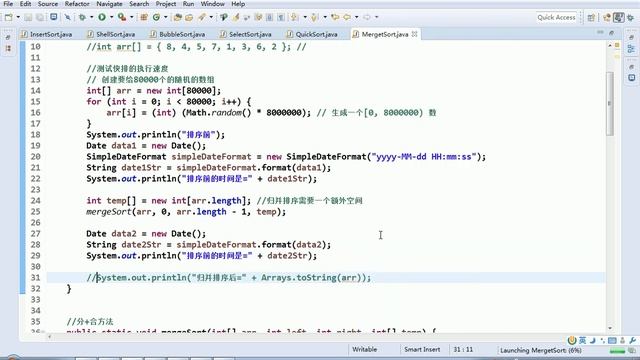640x360 pixels.
Task: Open the Source menu
Action: point(48,4)
